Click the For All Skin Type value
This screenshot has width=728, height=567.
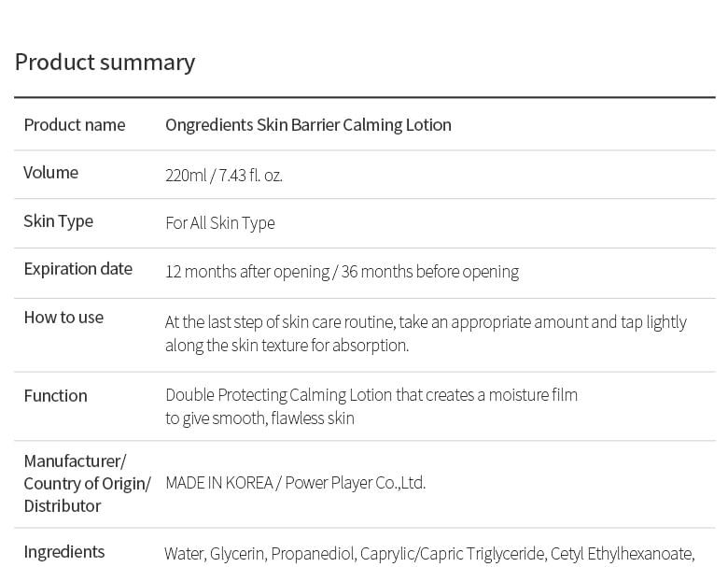tap(220, 223)
